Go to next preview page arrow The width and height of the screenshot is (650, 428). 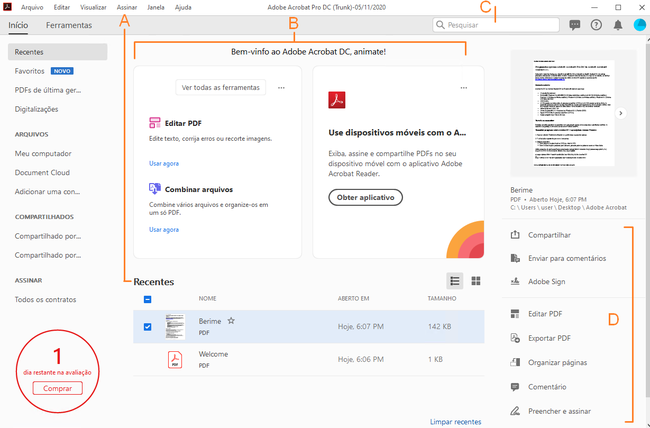(620, 113)
